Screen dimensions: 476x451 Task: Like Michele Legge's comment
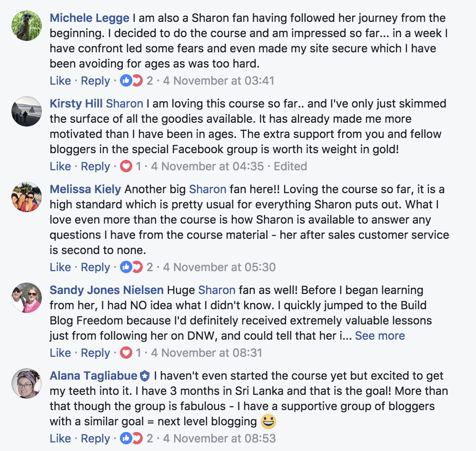click(x=60, y=81)
